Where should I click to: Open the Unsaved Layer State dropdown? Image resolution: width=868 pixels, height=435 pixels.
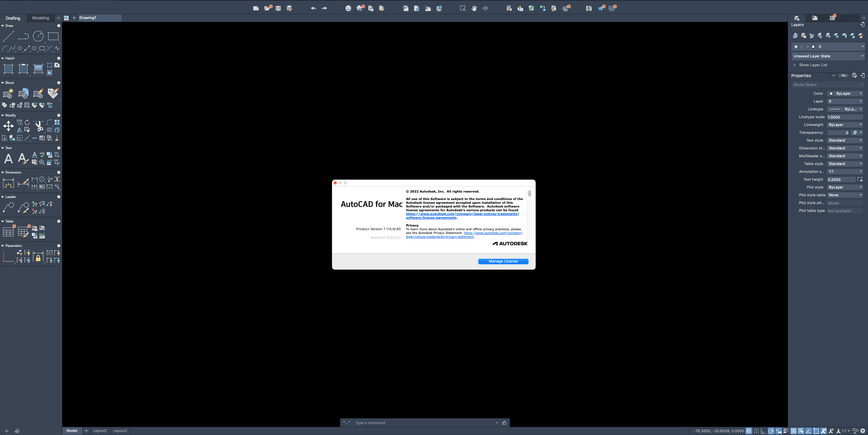pos(828,56)
